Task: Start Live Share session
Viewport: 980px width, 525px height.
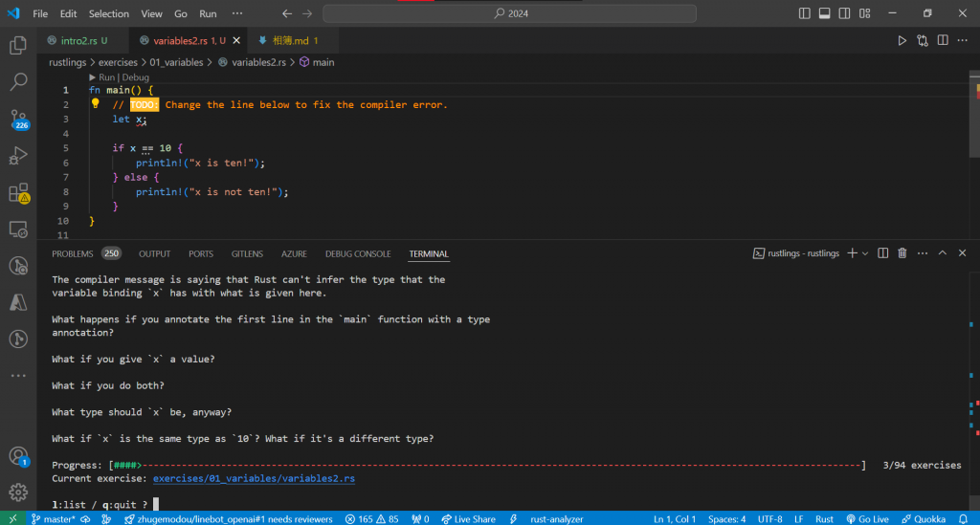Action: point(468,518)
